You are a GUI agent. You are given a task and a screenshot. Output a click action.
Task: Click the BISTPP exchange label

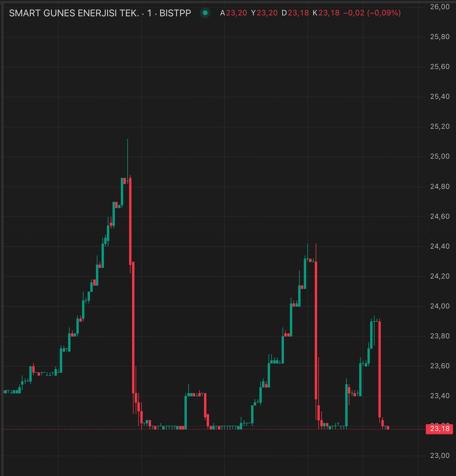tap(175, 13)
